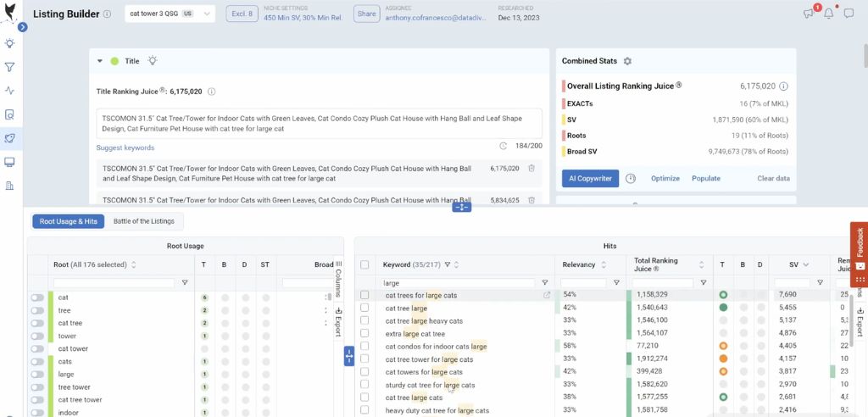Check the box for 'extra large cat tree'

(x=364, y=333)
